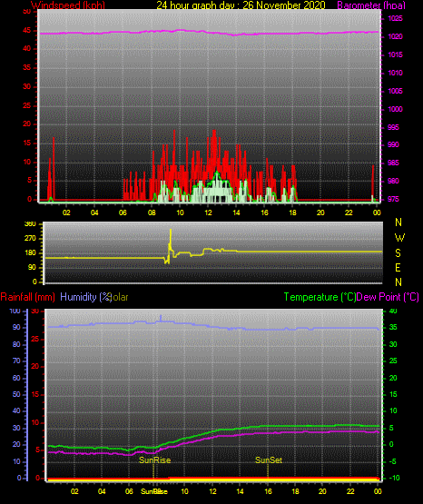Click the 02 hour tick on temperature graph
The height and width of the screenshot is (504, 423).
click(x=74, y=491)
